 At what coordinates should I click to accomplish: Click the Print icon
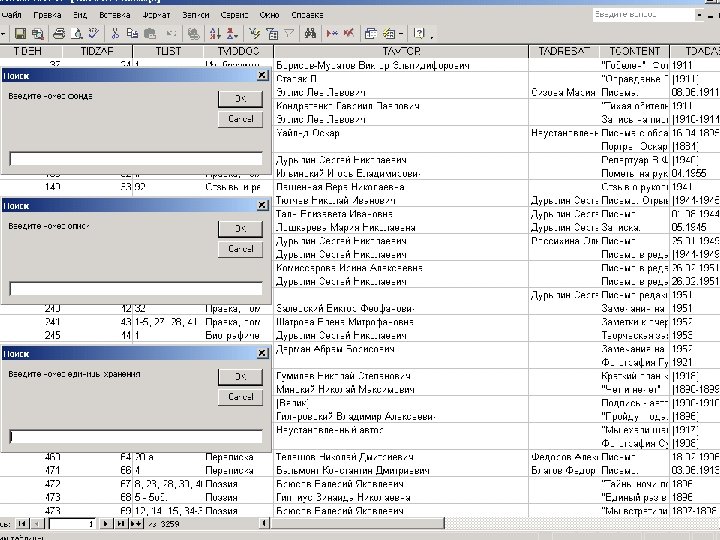coord(59,33)
